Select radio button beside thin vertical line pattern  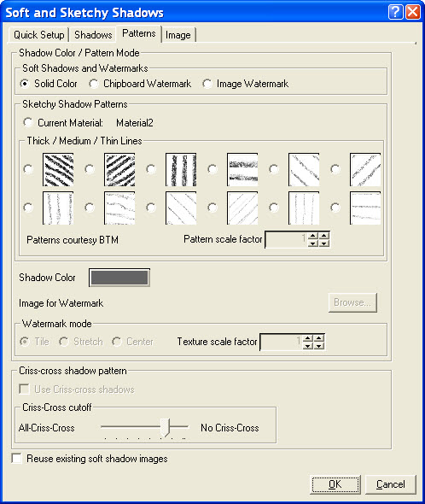tap(274, 208)
